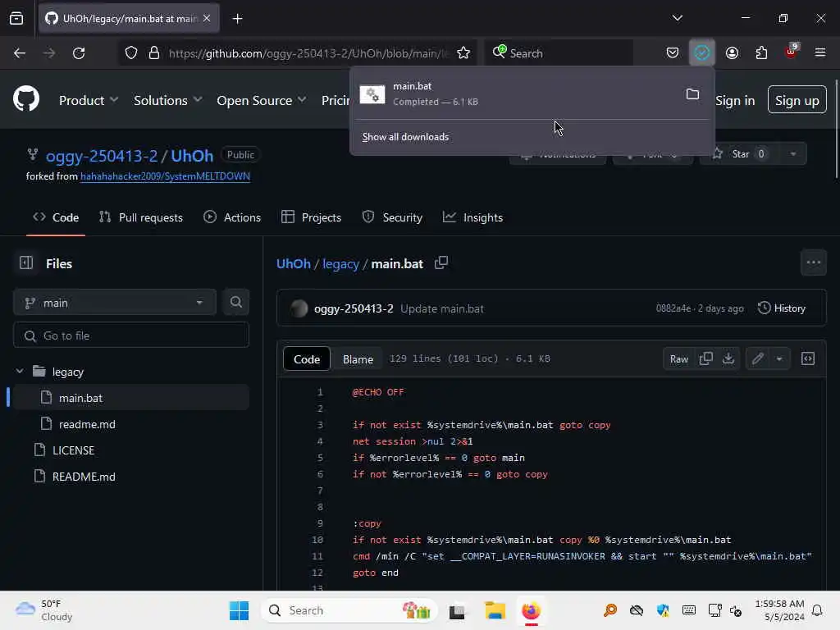Viewport: 840px width, 630px height.
Task: Open the Projects tab
Action: pos(311,217)
